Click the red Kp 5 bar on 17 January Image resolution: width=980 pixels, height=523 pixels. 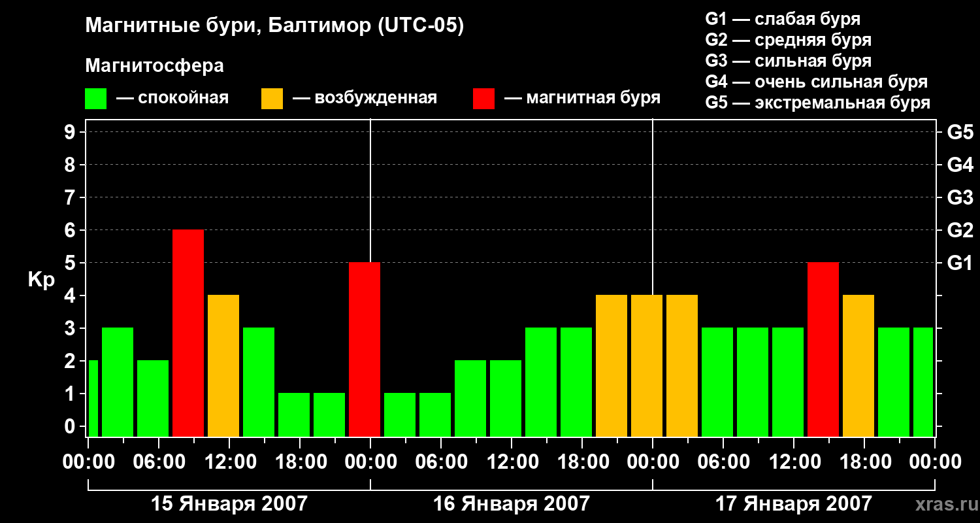(823, 349)
